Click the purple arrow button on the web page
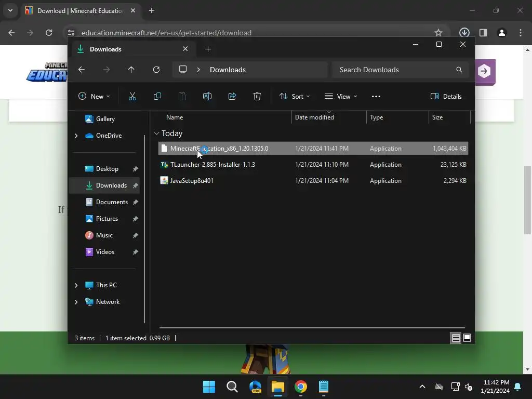The height and width of the screenshot is (399, 532). tap(485, 71)
